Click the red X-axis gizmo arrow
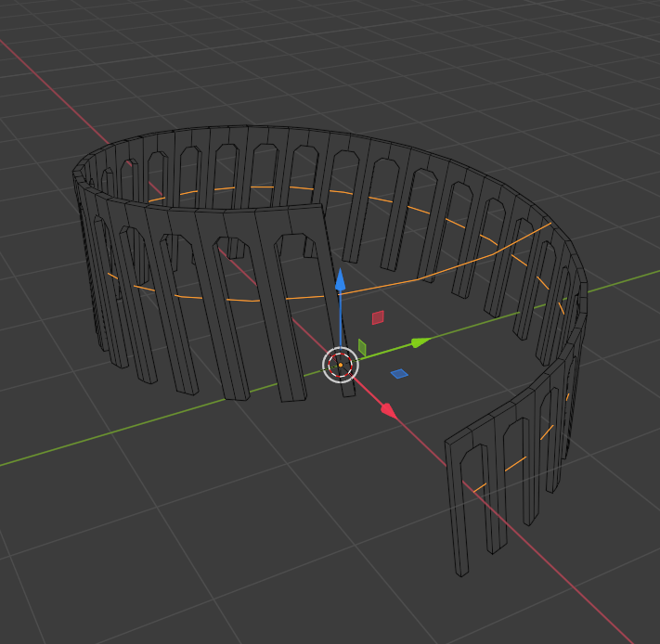This screenshot has width=660, height=644. point(389,411)
